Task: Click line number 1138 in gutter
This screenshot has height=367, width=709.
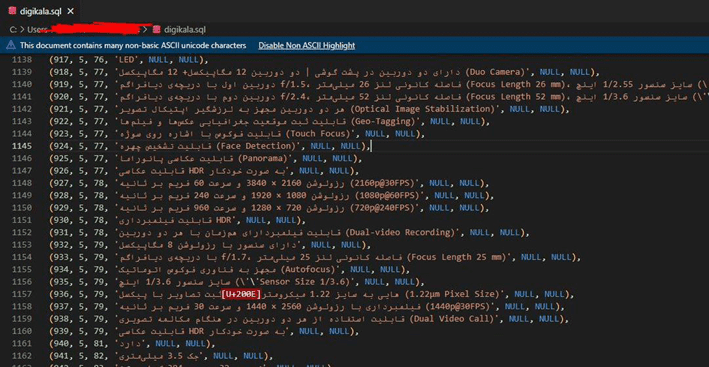Action: pos(23,60)
